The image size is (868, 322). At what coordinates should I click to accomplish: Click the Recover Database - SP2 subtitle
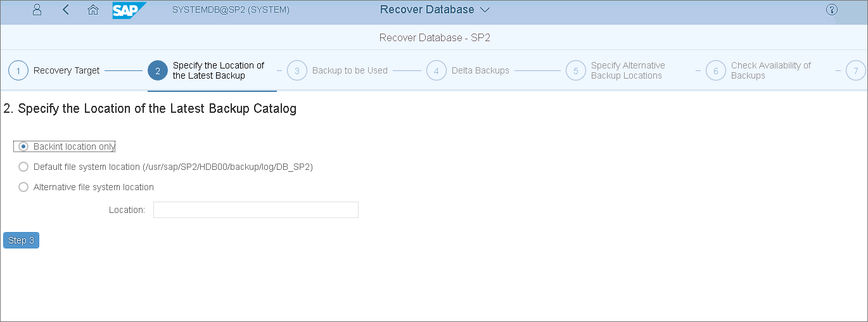[x=435, y=37]
